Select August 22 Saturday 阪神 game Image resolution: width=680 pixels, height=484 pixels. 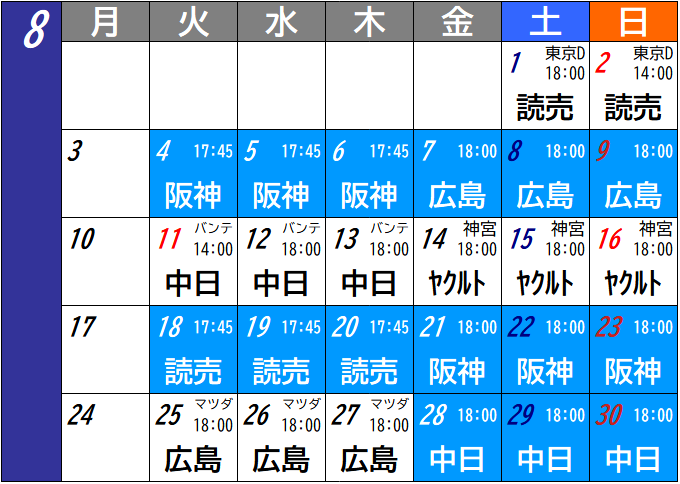545,350
